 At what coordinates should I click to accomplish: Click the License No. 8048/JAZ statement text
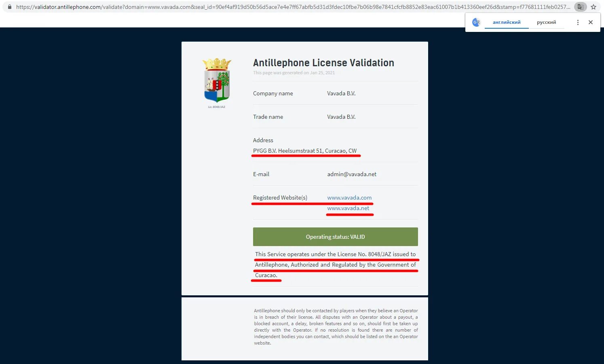[x=336, y=265]
